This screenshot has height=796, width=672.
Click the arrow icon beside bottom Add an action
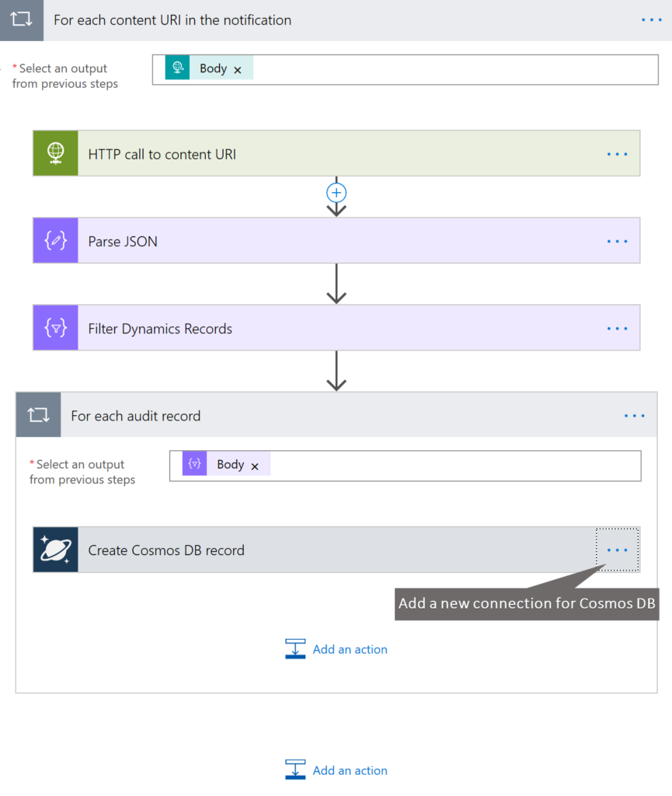click(x=295, y=770)
